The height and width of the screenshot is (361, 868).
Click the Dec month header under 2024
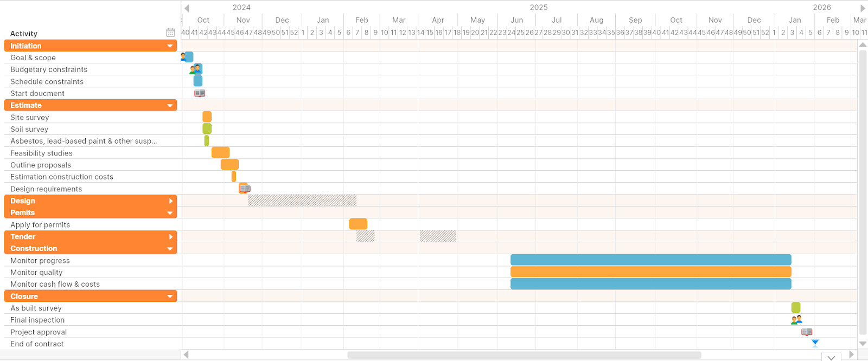pyautogui.click(x=282, y=20)
